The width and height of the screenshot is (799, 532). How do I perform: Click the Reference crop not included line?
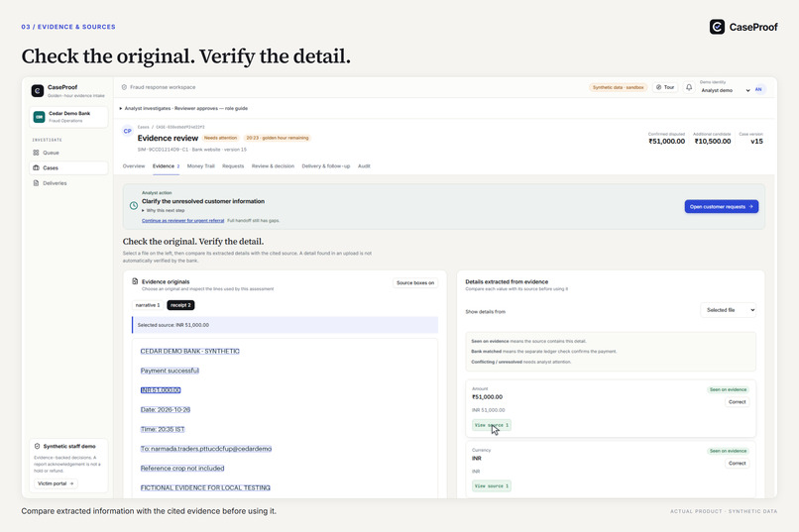pos(182,468)
